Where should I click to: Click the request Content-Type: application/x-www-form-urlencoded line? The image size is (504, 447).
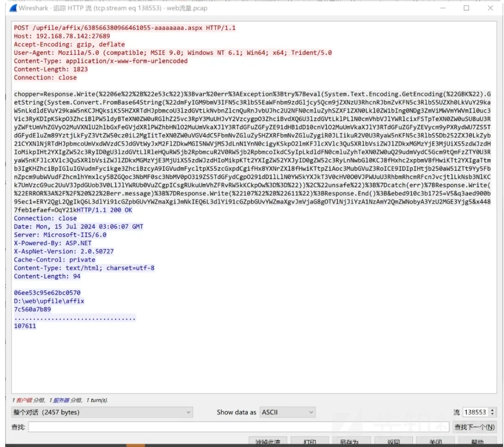click(101, 61)
